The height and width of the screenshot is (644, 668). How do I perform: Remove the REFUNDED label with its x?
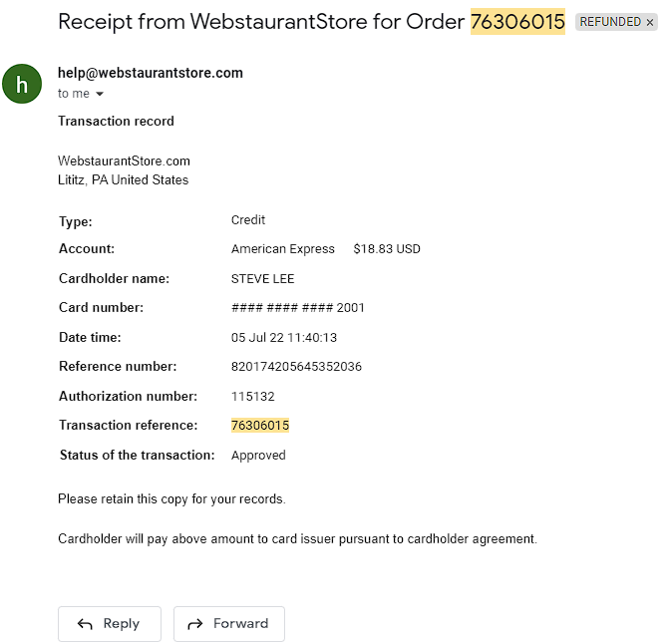[650, 22]
